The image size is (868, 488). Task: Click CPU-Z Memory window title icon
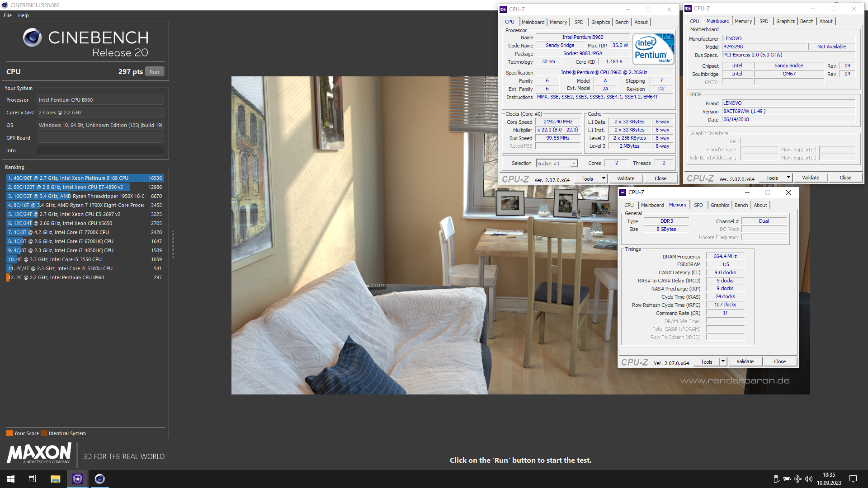[x=623, y=192]
